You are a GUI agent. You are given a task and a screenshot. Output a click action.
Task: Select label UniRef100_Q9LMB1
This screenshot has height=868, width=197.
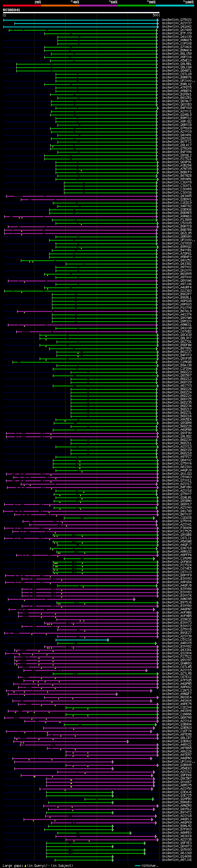click(177, 64)
